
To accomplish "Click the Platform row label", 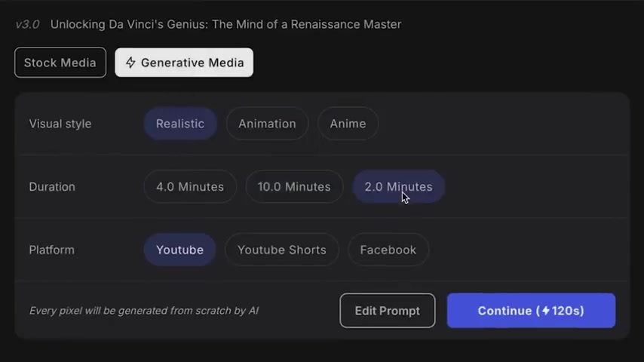I will coord(52,250).
